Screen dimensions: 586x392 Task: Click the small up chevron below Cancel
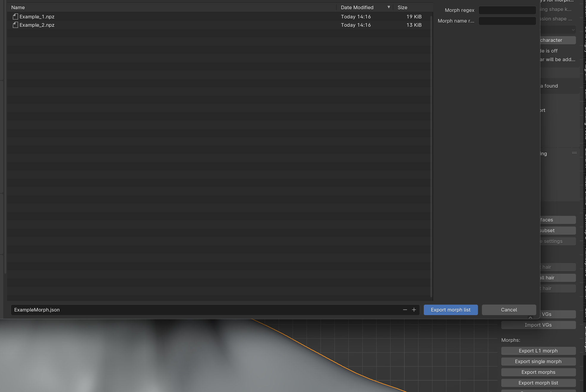(530, 317)
